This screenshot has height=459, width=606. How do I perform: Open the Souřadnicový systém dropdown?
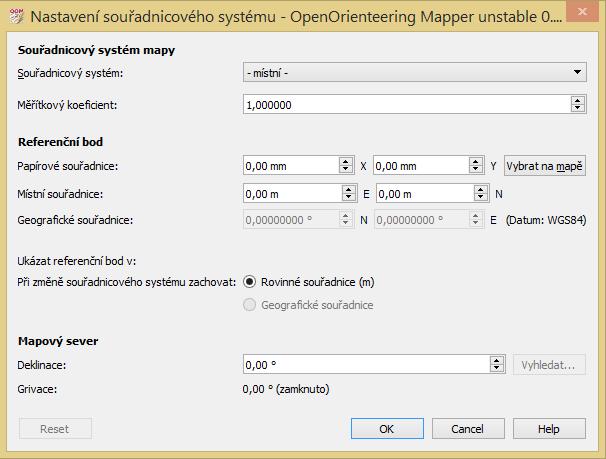click(x=415, y=72)
